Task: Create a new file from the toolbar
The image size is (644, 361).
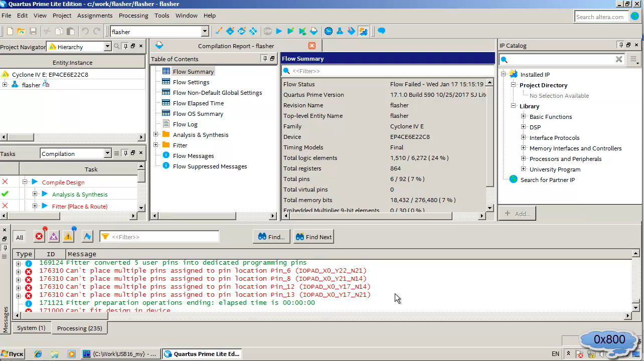Action: pyautogui.click(x=10, y=31)
